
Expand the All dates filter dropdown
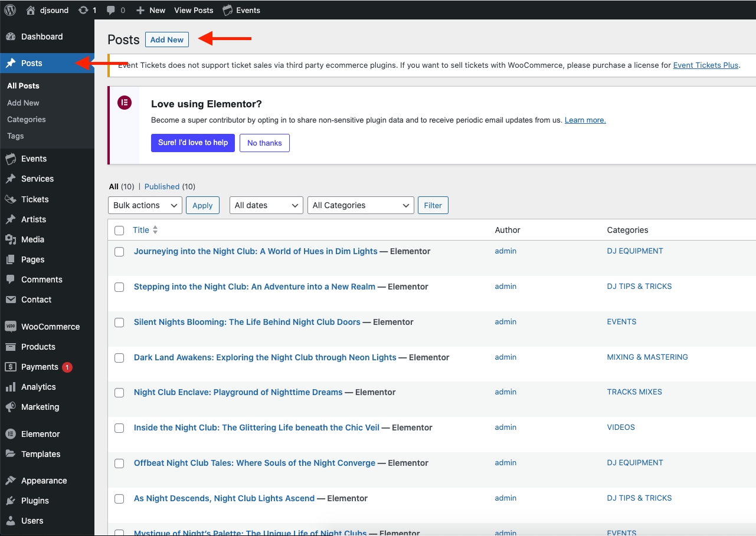point(266,205)
